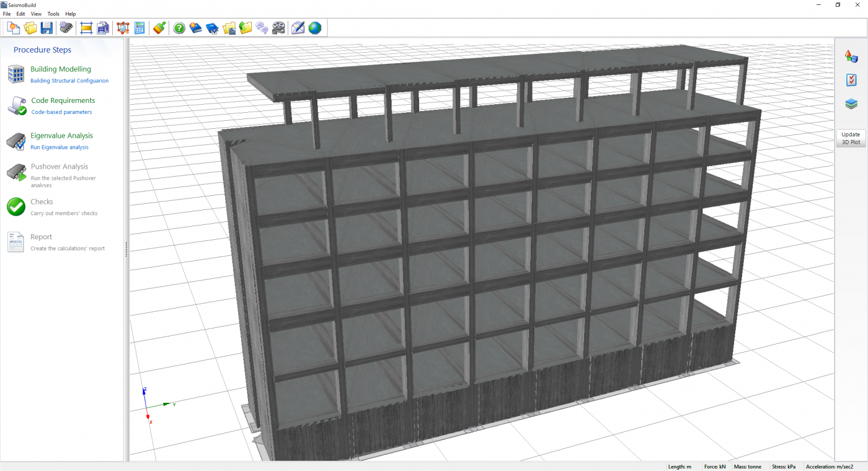Open the book with sun badge icon
This screenshot has height=471, width=868.
[196, 28]
